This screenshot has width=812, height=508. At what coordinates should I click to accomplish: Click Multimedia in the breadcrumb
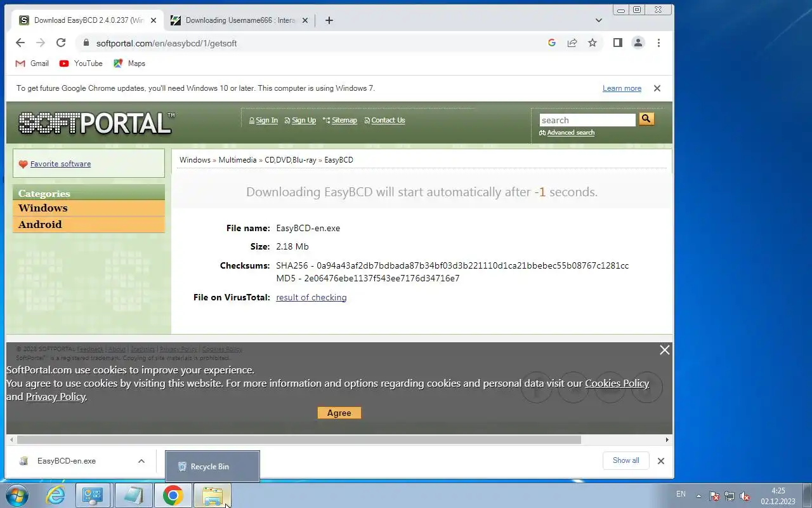(x=237, y=160)
